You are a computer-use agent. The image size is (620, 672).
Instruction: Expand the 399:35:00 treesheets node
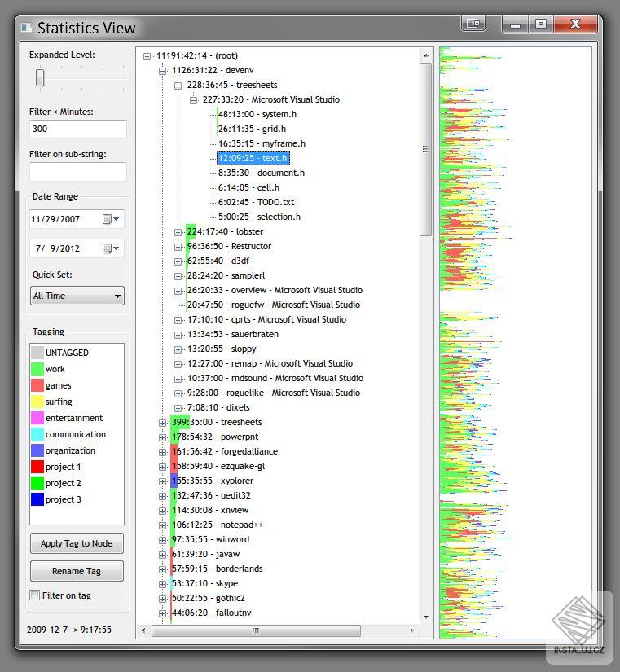tap(162, 423)
